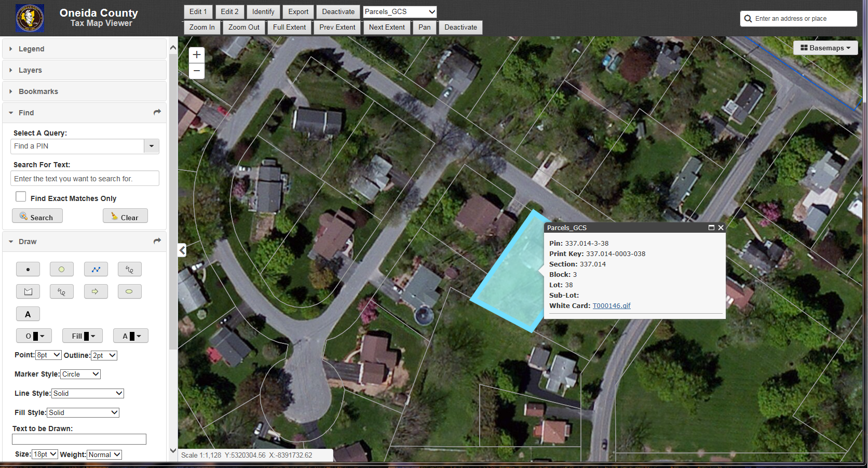Viewport: 868px width, 468px height.
Task: Open the text color 'A' picker
Action: point(131,336)
